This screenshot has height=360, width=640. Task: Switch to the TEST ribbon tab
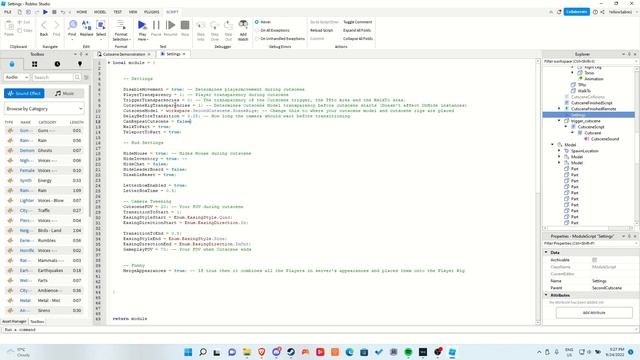click(x=118, y=12)
